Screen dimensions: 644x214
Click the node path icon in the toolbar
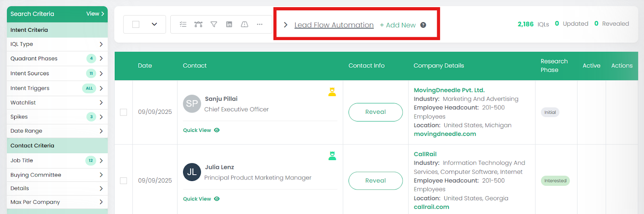pyautogui.click(x=198, y=25)
